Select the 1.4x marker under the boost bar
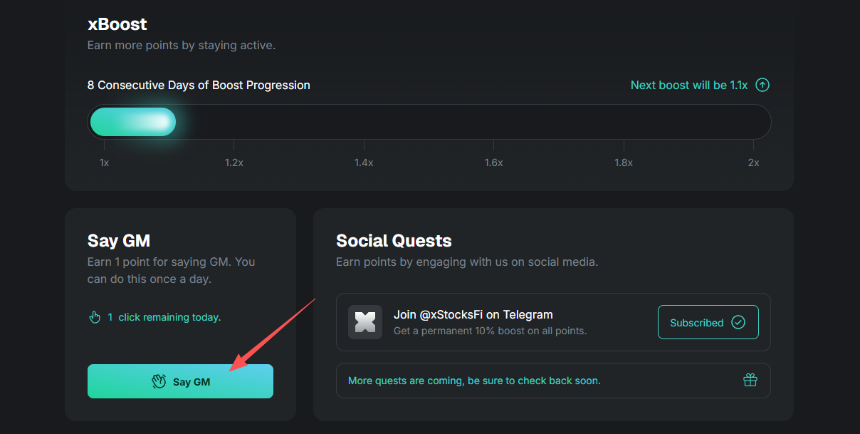The image size is (860, 434). [x=364, y=162]
